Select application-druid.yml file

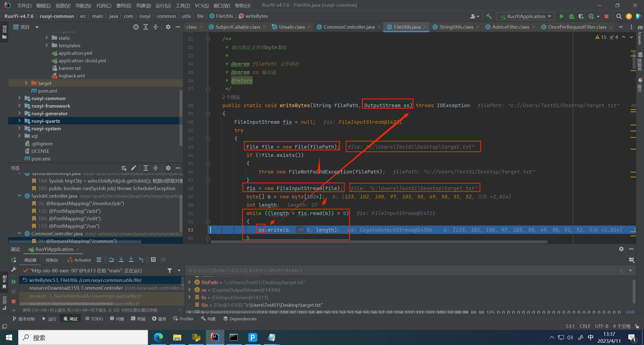click(x=82, y=61)
